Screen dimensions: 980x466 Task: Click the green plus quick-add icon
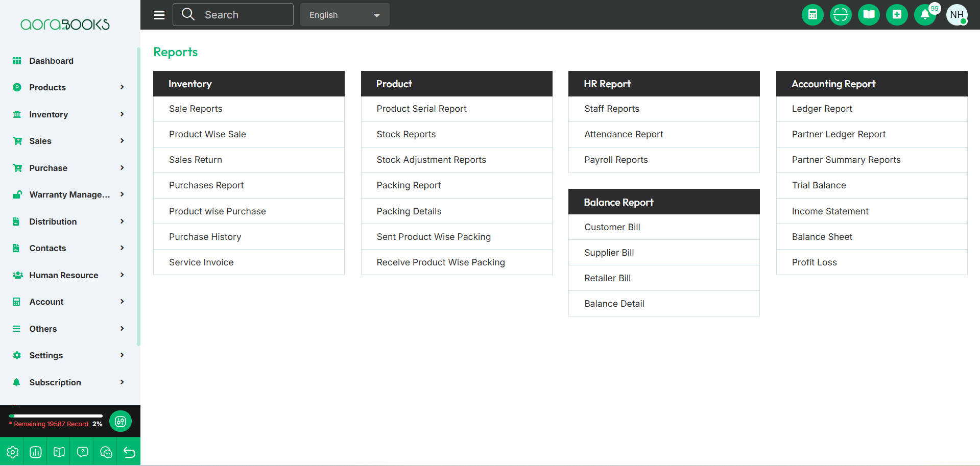point(897,15)
